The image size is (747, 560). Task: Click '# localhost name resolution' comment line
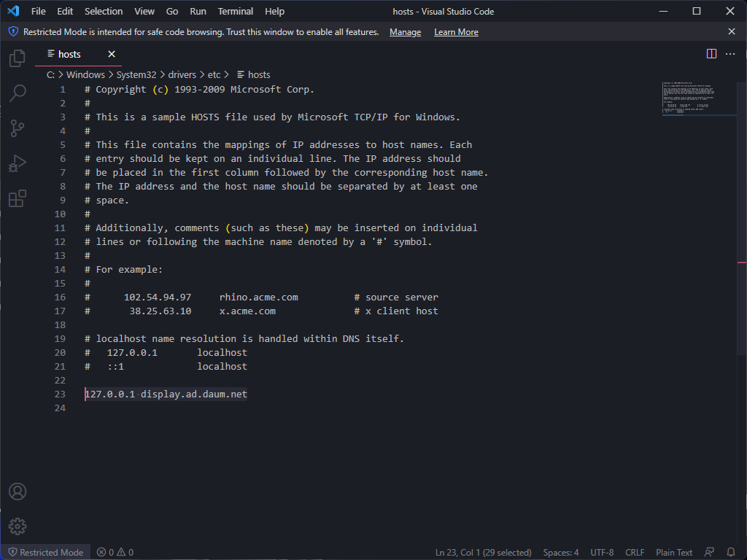pyautogui.click(x=244, y=338)
